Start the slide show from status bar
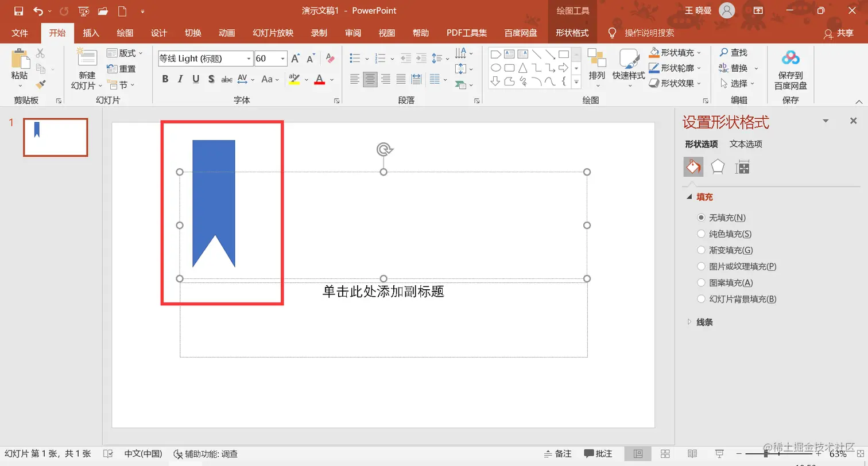 [719, 454]
